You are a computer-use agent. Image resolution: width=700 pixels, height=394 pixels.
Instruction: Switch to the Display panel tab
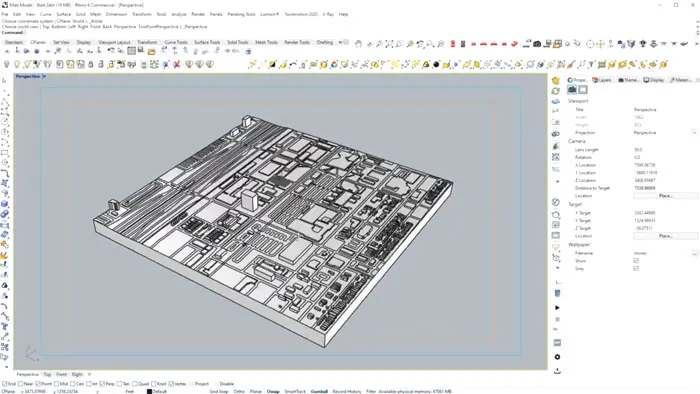coord(654,80)
